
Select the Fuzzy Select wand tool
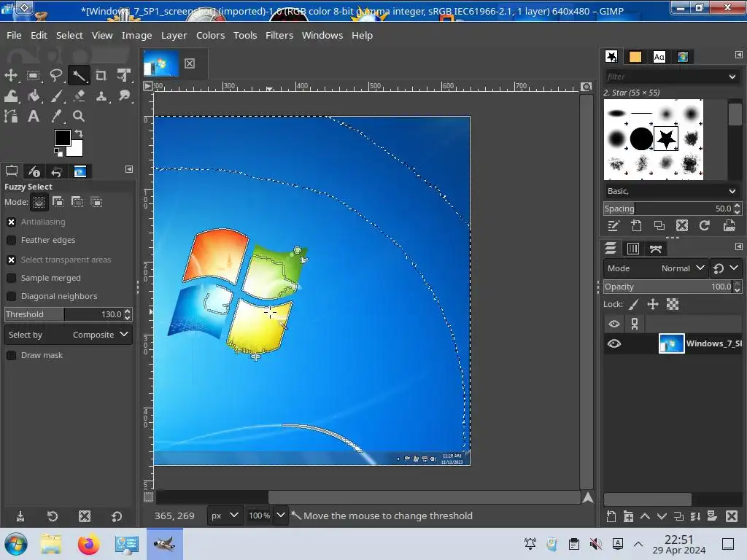79,75
